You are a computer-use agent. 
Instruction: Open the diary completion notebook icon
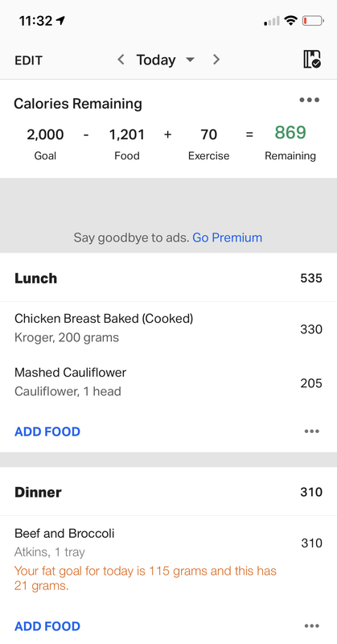pyautogui.click(x=312, y=60)
